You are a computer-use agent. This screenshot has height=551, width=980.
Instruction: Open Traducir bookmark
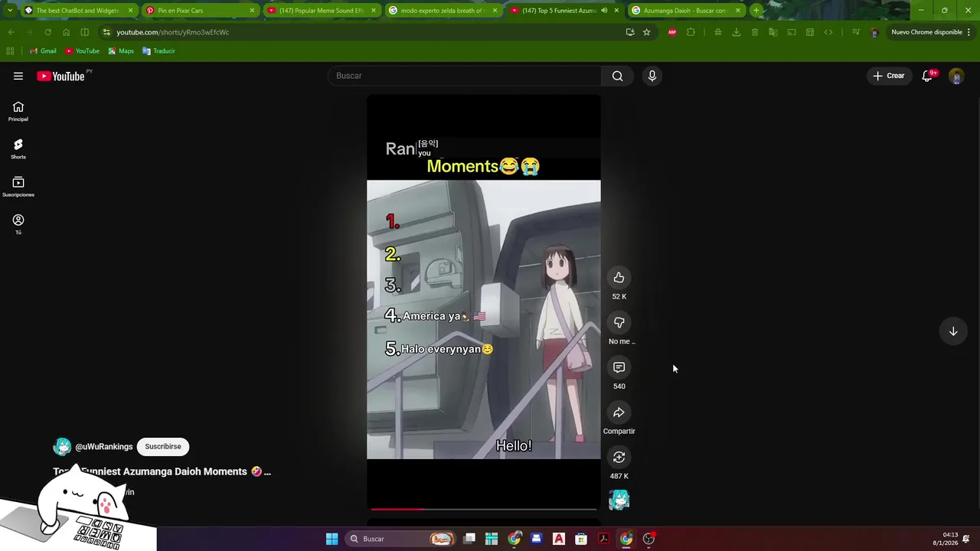(158, 51)
